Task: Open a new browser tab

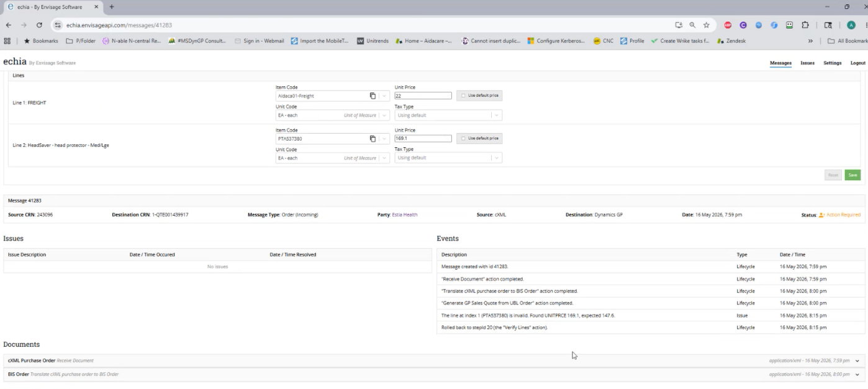Action: pyautogui.click(x=112, y=7)
